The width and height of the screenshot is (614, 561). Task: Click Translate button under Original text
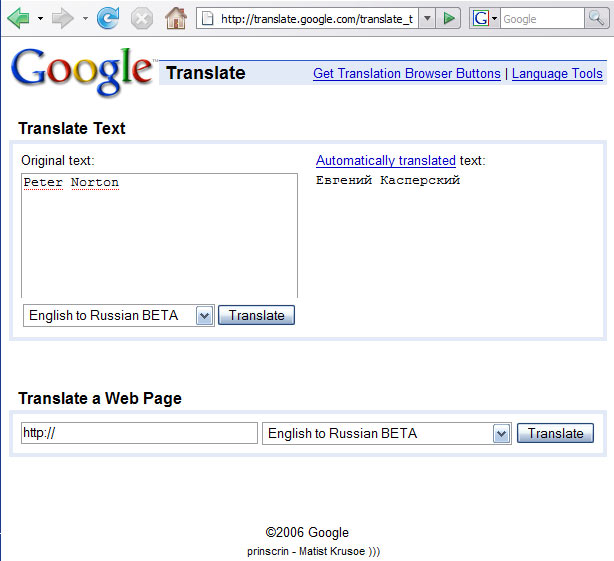(x=256, y=315)
